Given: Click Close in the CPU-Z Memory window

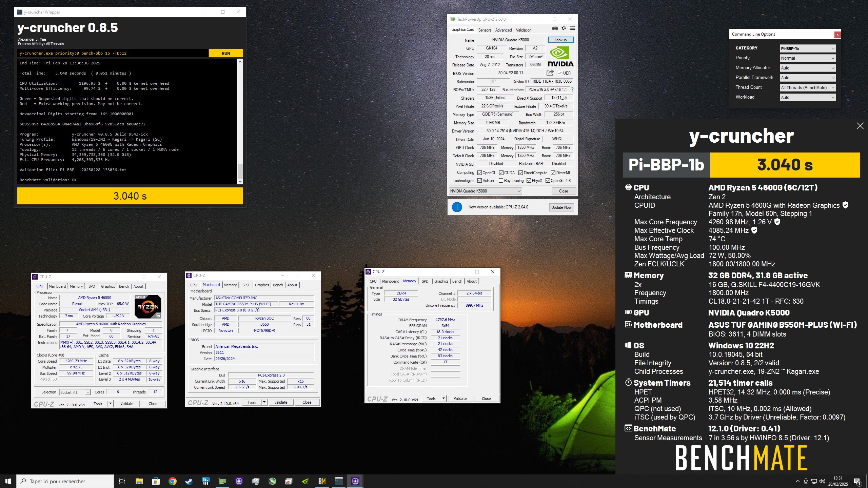Looking at the screenshot, I should 486,399.
